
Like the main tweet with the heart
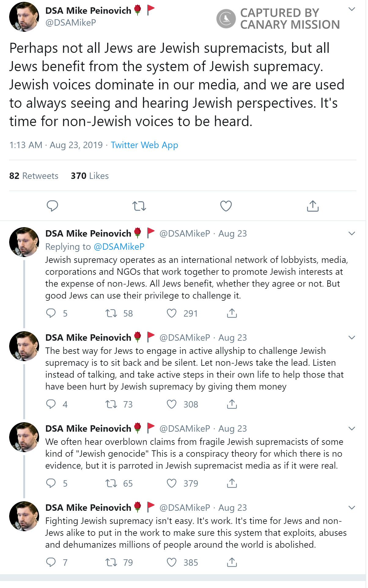pos(226,206)
